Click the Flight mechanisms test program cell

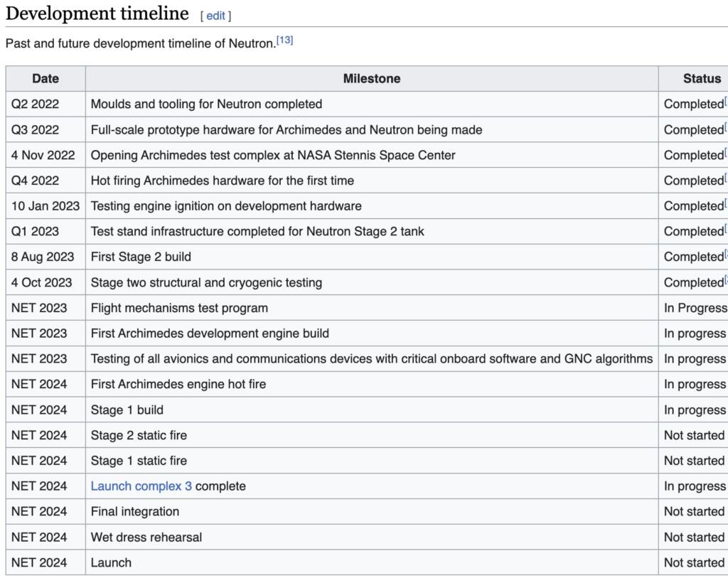tap(179, 308)
